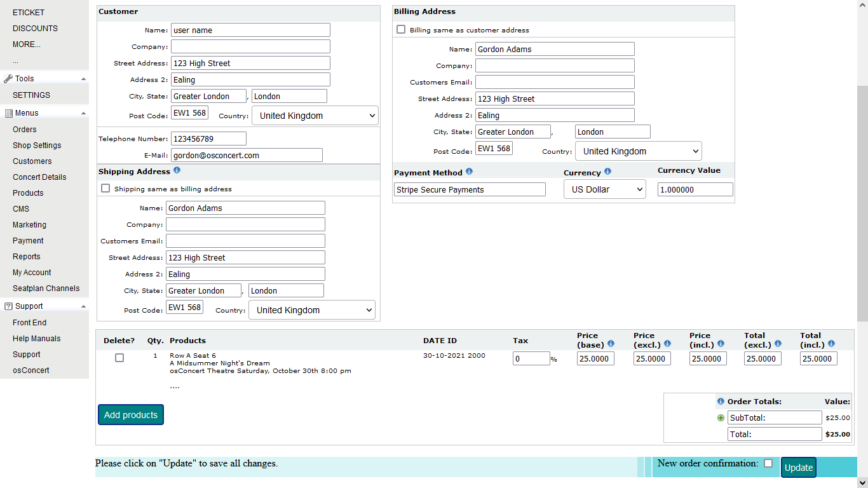Screen dimensions: 868x488
Task: Mark Row A Seat 6 for deletion
Action: pos(119,358)
